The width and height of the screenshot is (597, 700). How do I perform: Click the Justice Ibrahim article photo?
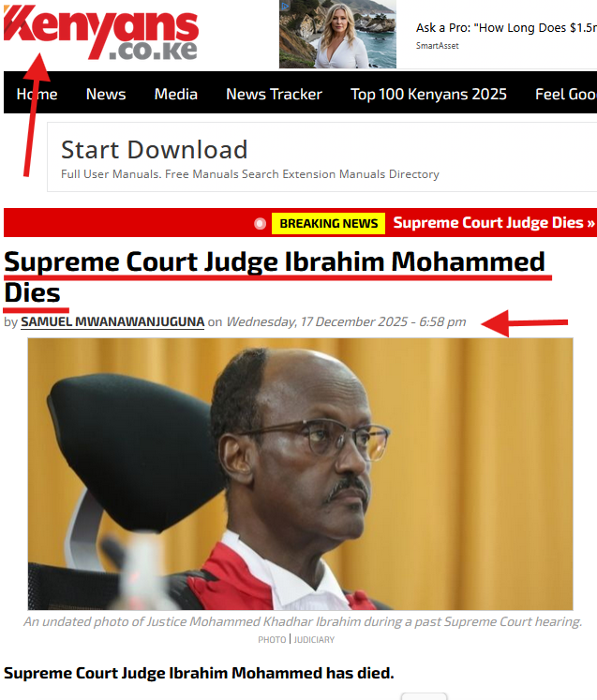coord(300,473)
